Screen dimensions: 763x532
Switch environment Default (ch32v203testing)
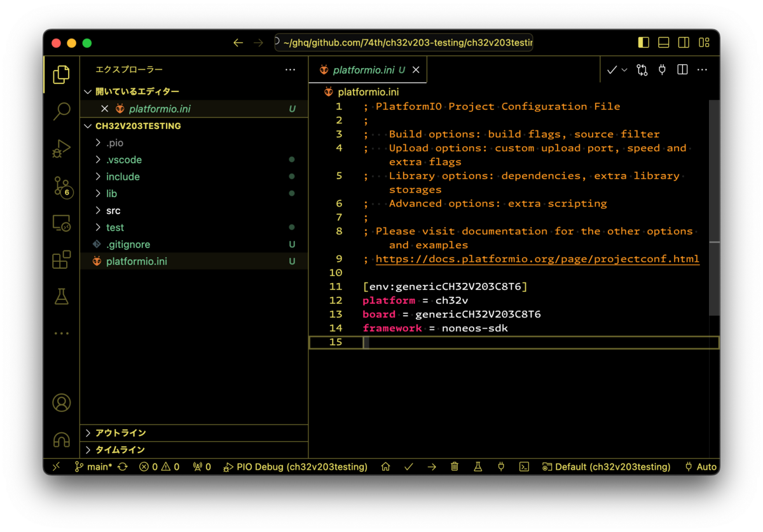point(607,467)
